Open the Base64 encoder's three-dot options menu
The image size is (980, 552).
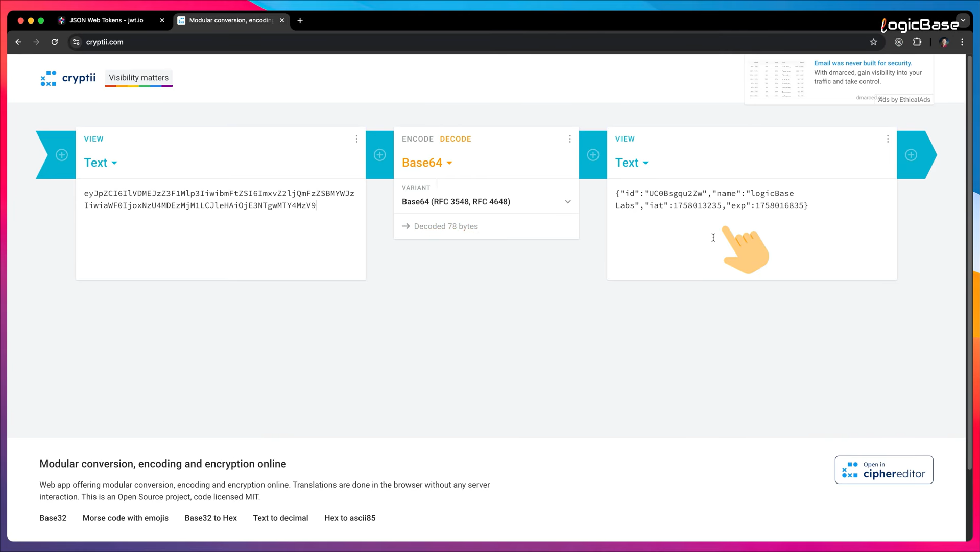click(x=569, y=139)
